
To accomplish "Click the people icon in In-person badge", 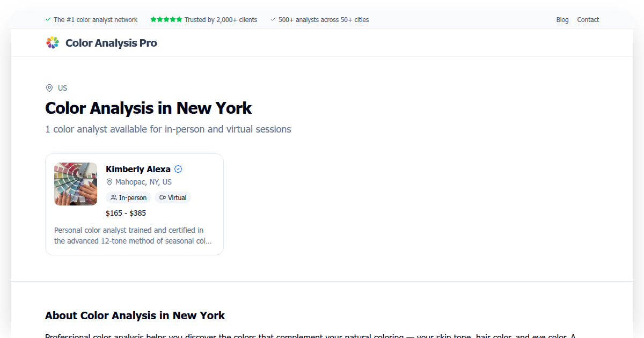I will [114, 197].
